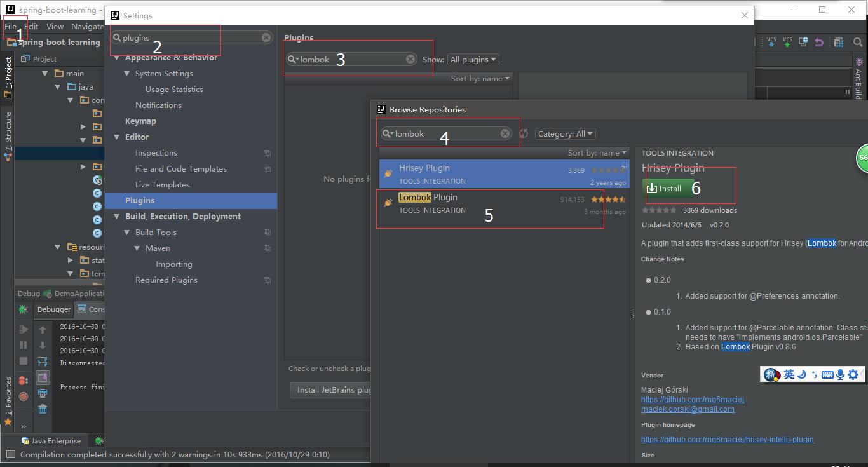This screenshot has width=868, height=467.
Task: Toggle scroll to end console icon
Action: click(x=43, y=377)
